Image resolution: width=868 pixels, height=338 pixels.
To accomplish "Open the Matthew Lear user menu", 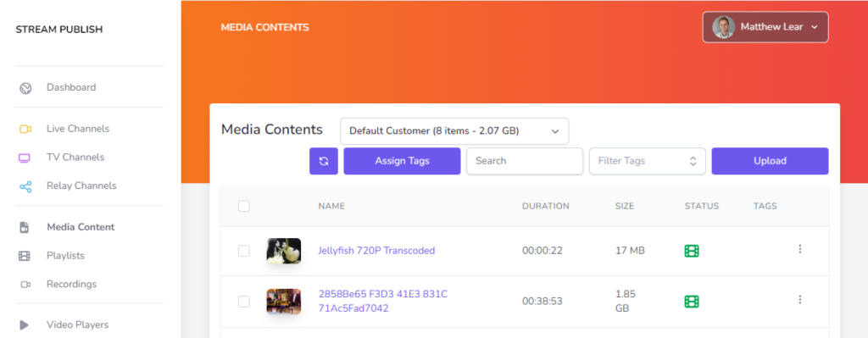I will coord(765,27).
